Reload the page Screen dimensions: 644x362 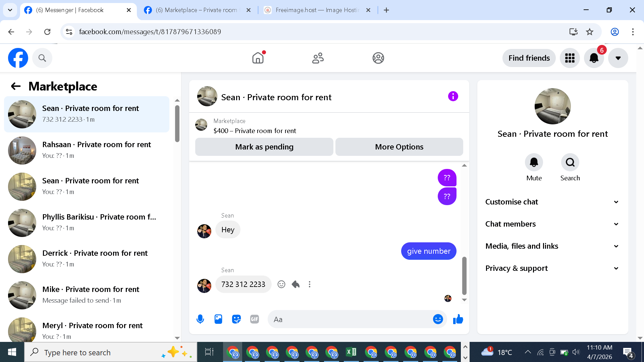click(47, 32)
